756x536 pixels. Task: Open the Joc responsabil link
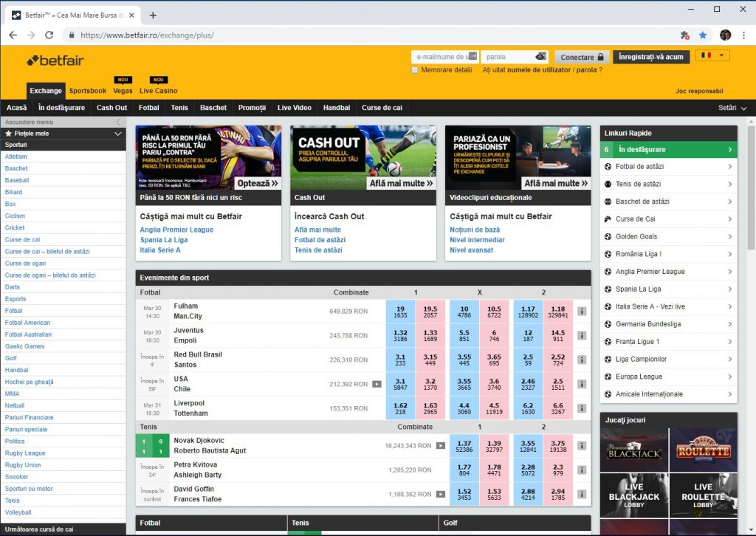pyautogui.click(x=699, y=91)
